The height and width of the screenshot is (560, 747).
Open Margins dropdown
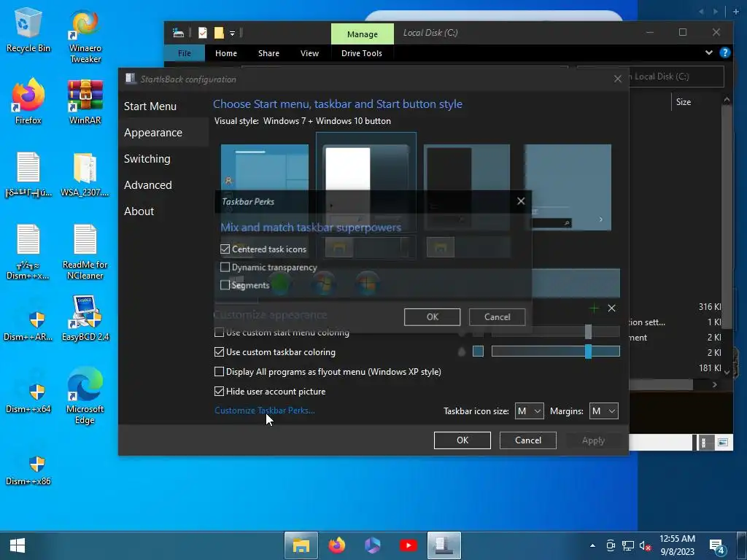603,411
